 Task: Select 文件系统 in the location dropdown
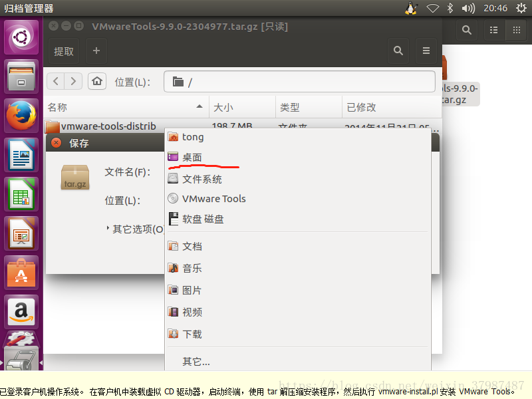click(x=298, y=179)
